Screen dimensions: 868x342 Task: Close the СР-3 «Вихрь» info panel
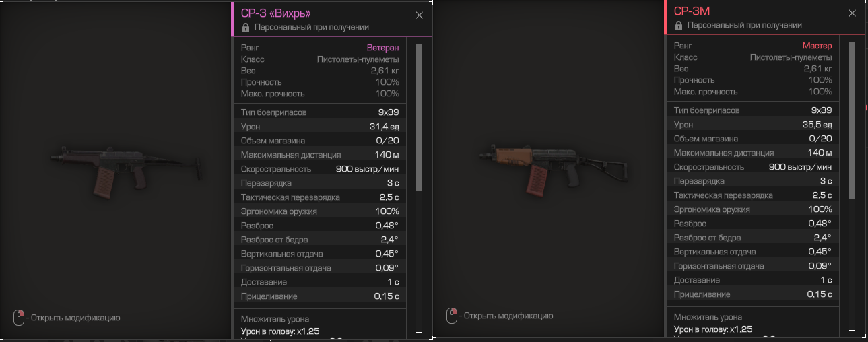[x=420, y=15]
